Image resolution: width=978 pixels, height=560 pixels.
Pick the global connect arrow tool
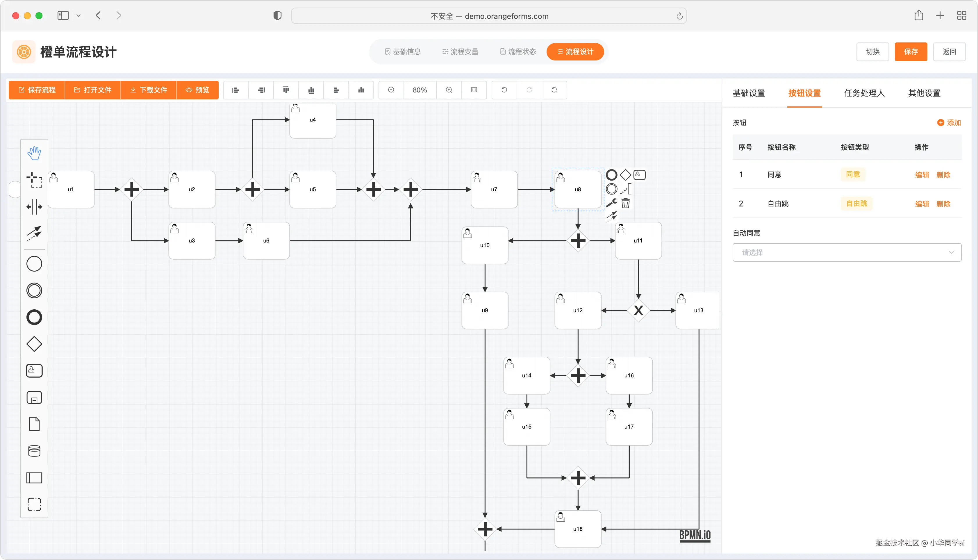pos(34,233)
